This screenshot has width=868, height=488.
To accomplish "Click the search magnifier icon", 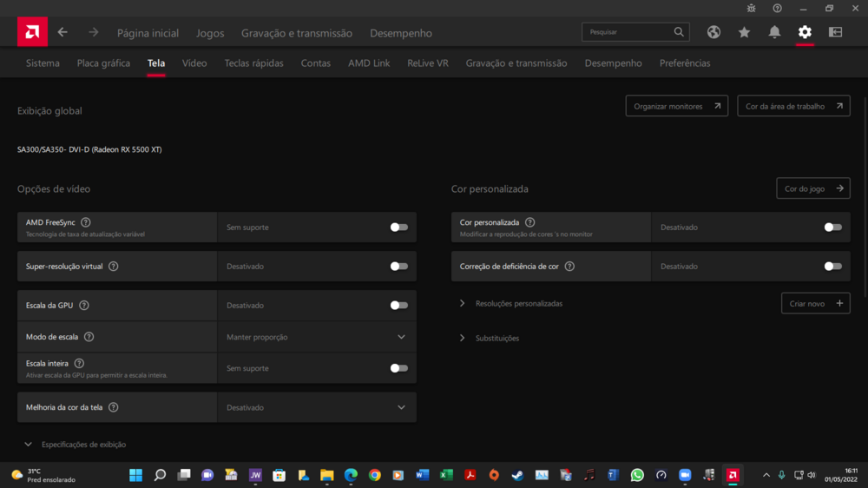I will point(679,32).
